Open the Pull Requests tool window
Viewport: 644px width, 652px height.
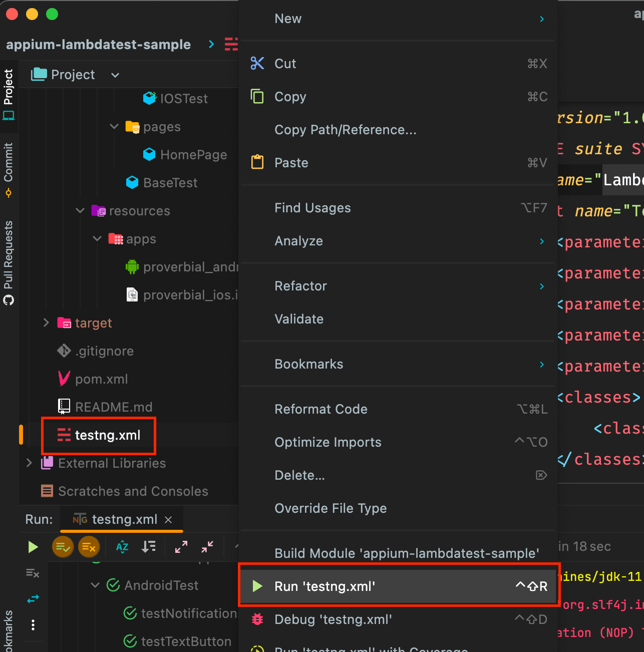(9, 262)
